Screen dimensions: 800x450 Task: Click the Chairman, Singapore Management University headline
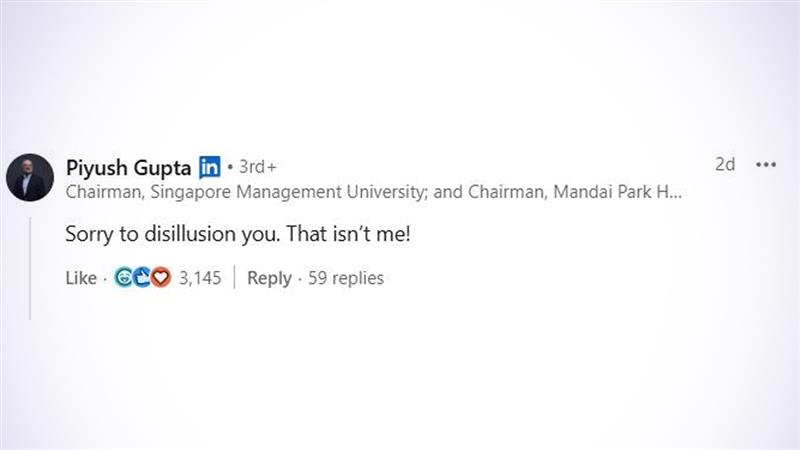click(248, 192)
